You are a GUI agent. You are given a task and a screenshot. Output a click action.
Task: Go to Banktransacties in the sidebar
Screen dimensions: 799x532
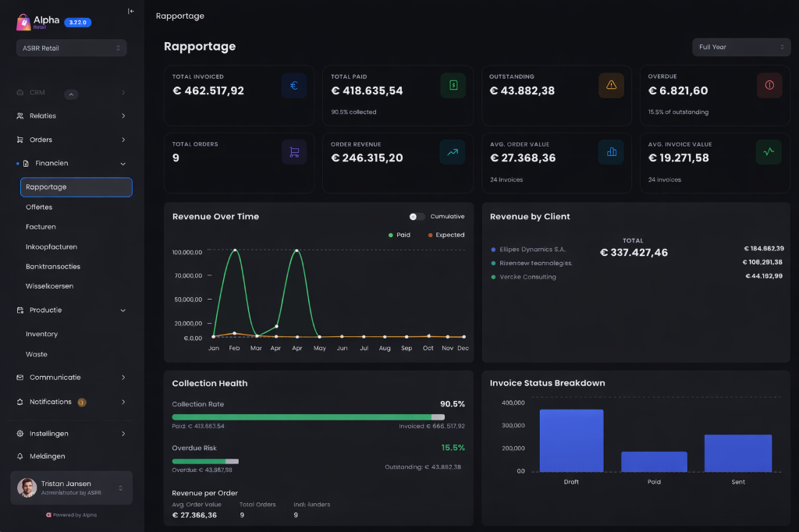pyautogui.click(x=53, y=267)
